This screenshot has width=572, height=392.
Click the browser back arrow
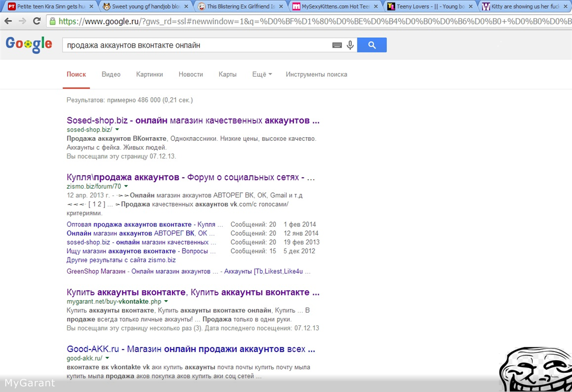pyautogui.click(x=8, y=21)
